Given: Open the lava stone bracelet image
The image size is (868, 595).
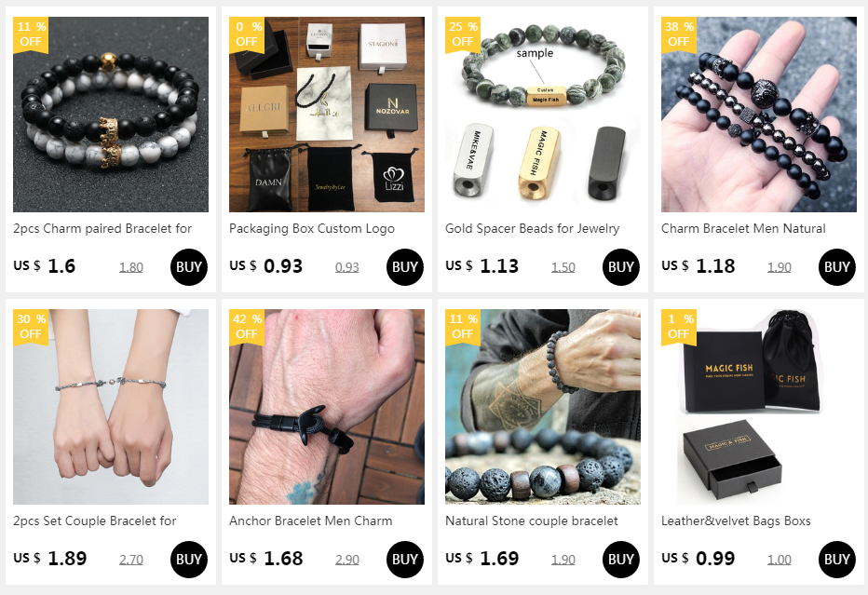Looking at the screenshot, I should pos(542,407).
